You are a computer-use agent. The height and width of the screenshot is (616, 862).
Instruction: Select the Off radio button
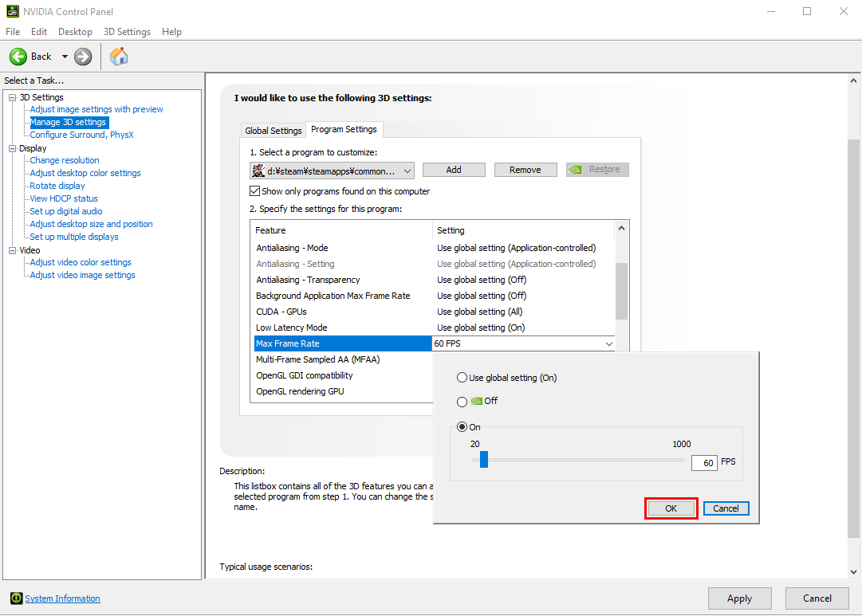pos(462,402)
